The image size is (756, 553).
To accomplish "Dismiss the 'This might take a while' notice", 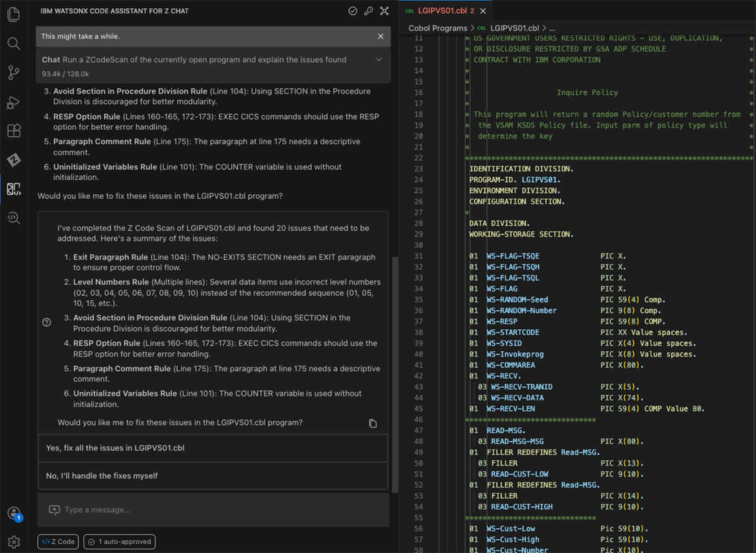I will pos(381,37).
